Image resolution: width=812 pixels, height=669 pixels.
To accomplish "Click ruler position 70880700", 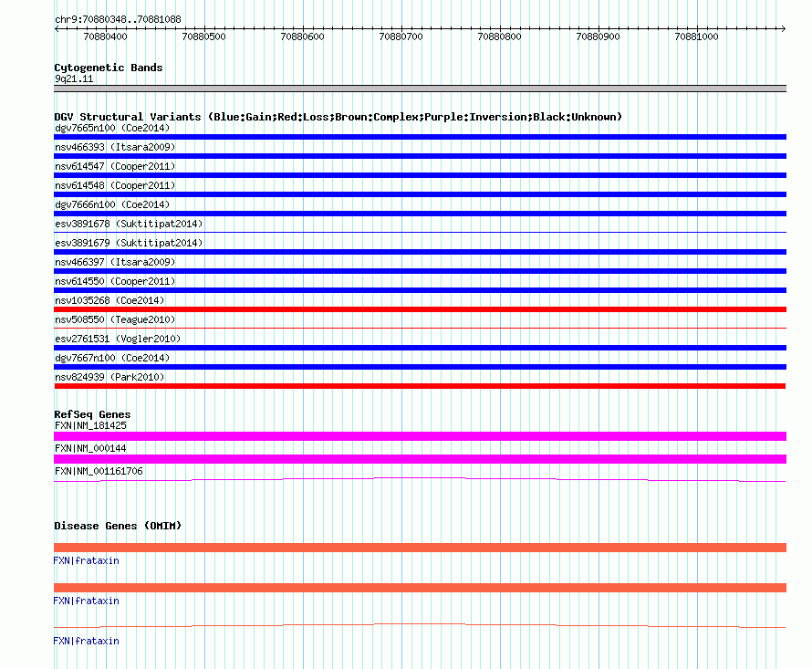I will point(401,37).
